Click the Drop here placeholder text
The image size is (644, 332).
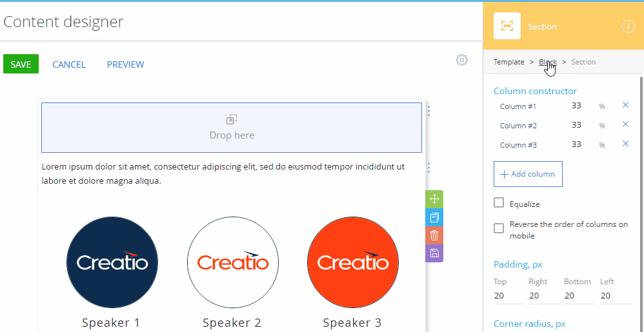(232, 135)
